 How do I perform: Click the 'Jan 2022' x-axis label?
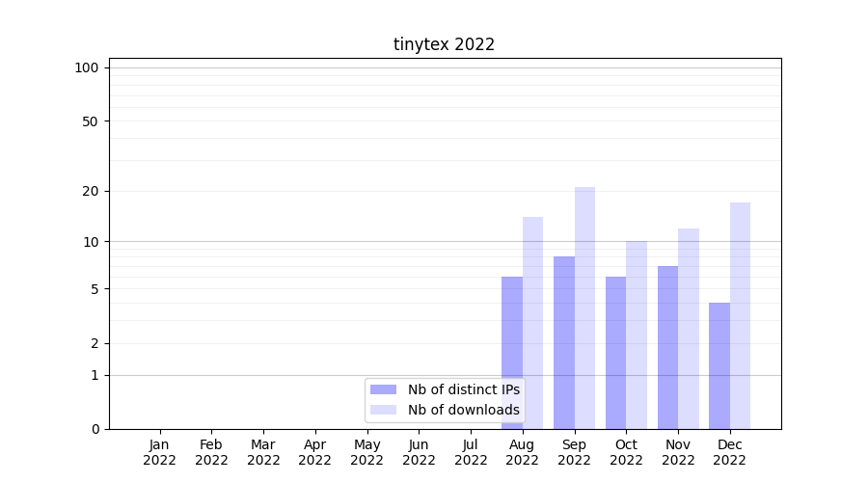pos(159,452)
